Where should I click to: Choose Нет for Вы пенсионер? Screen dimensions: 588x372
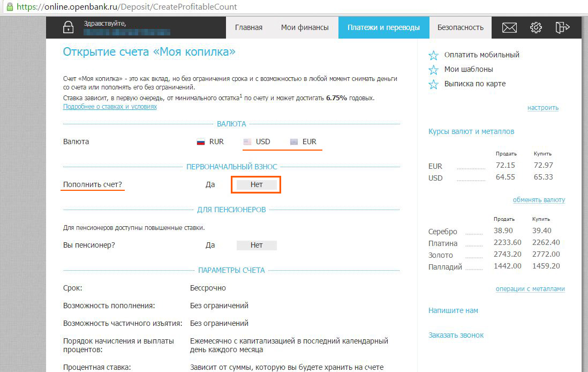pyautogui.click(x=257, y=245)
